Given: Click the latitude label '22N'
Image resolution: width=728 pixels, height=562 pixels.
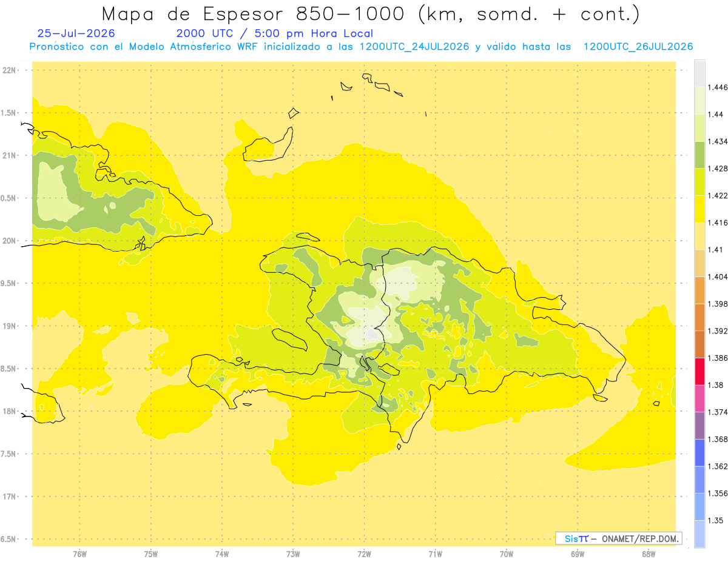Looking at the screenshot, I should [10, 70].
